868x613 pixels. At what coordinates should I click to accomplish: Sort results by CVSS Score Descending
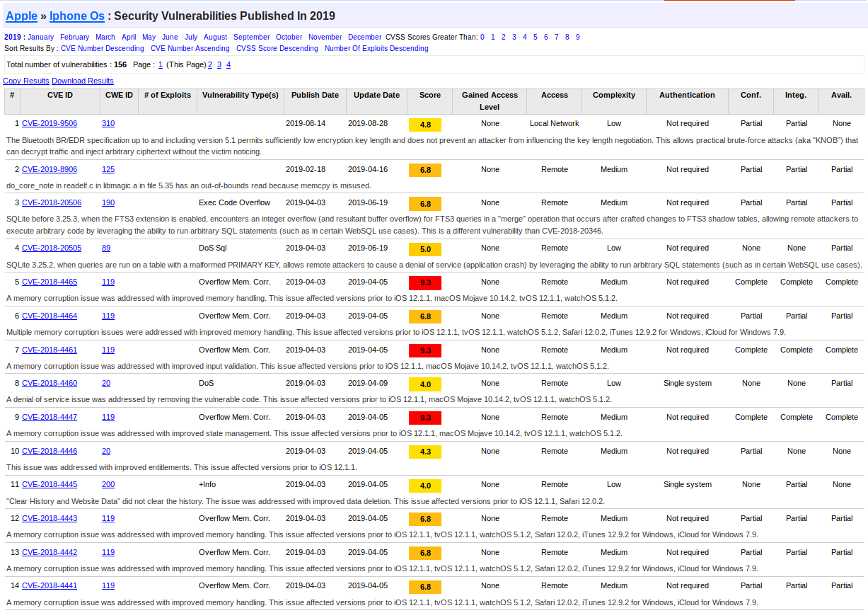pos(277,48)
